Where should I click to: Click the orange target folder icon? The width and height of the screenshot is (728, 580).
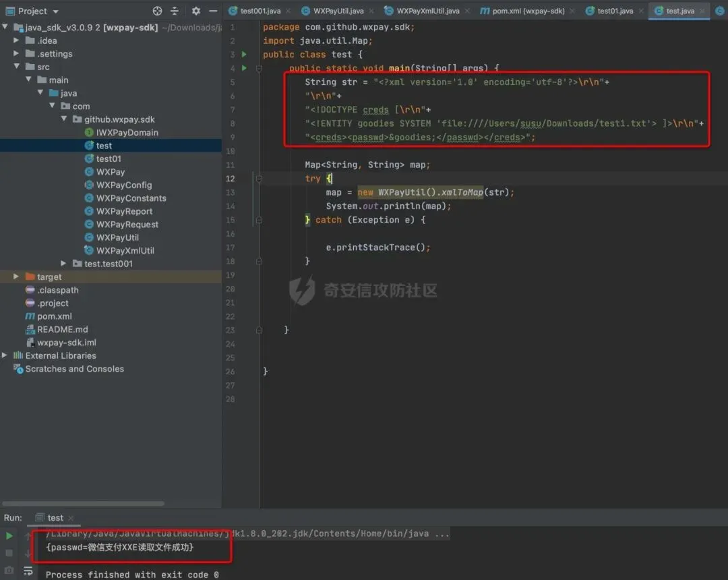coord(30,277)
